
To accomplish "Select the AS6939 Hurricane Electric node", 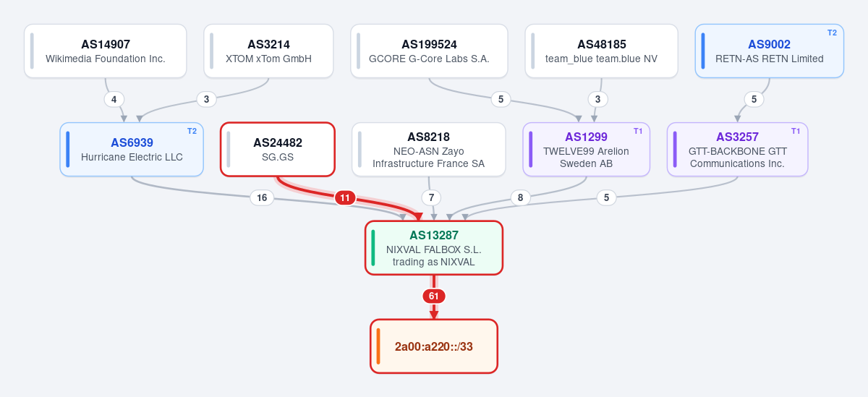I will (x=132, y=150).
